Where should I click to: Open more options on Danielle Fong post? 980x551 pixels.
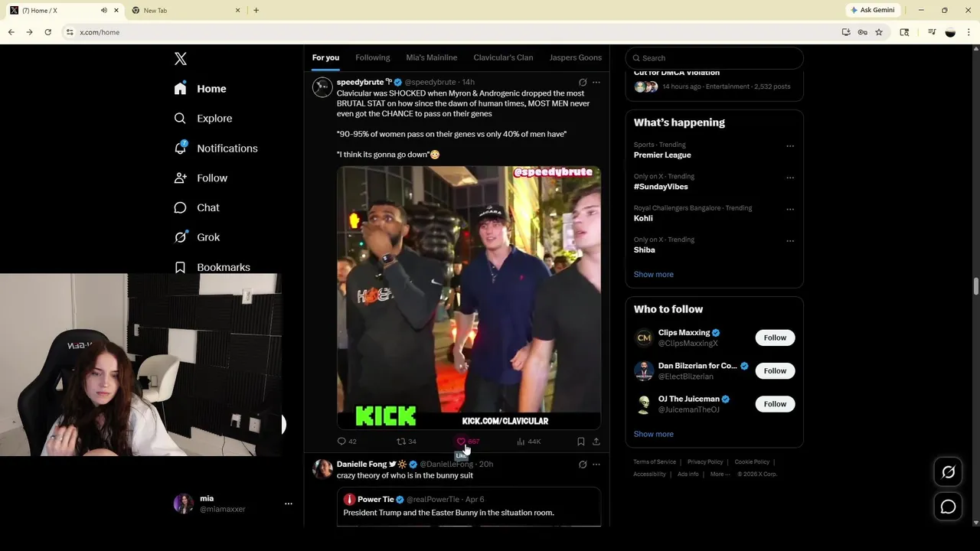596,465
